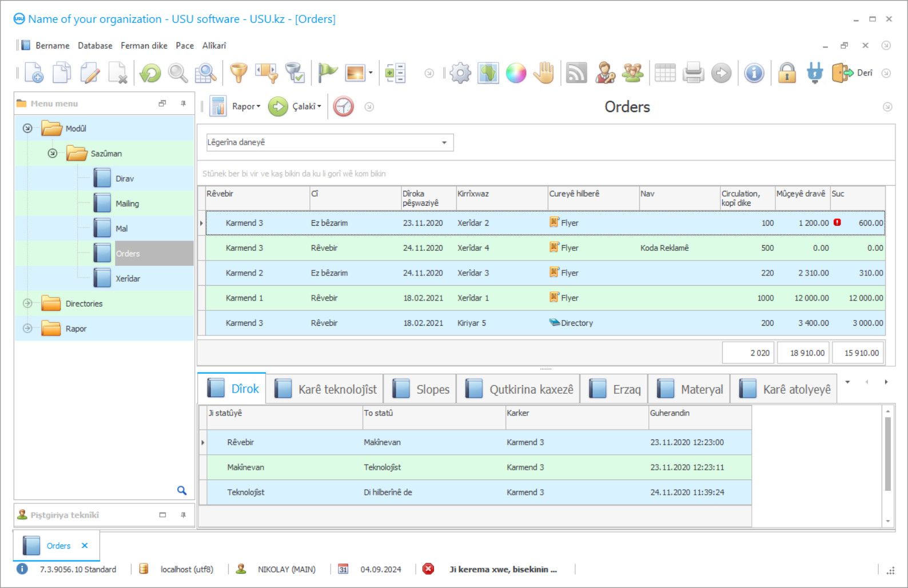
Task: Pin the Piştgiriya teknîkî panel
Action: coord(183,515)
